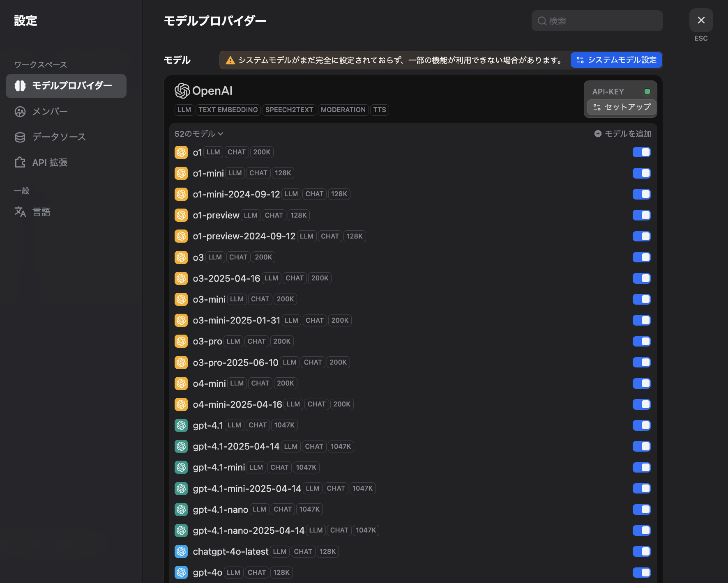Click the 1047K tag on gpt-4.1 row
728x583 pixels.
click(284, 425)
